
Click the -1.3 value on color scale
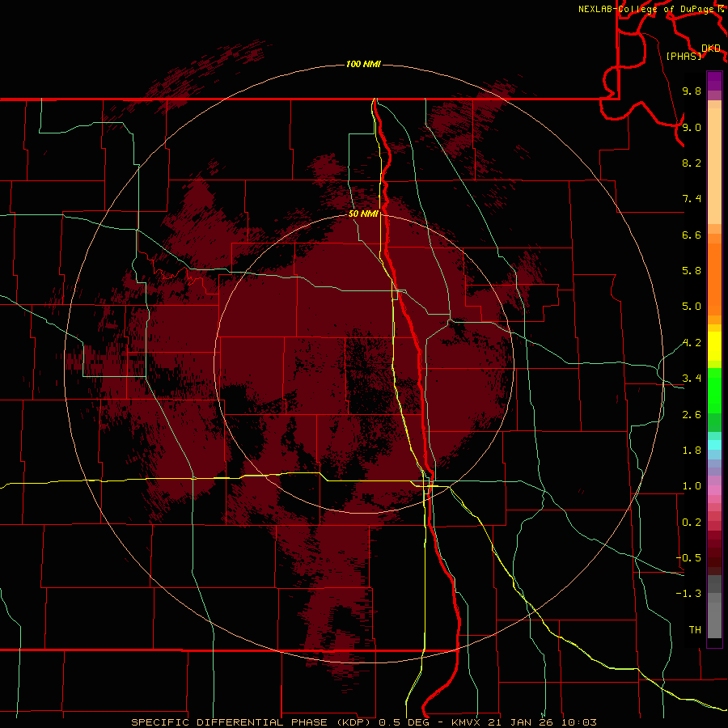tap(688, 594)
